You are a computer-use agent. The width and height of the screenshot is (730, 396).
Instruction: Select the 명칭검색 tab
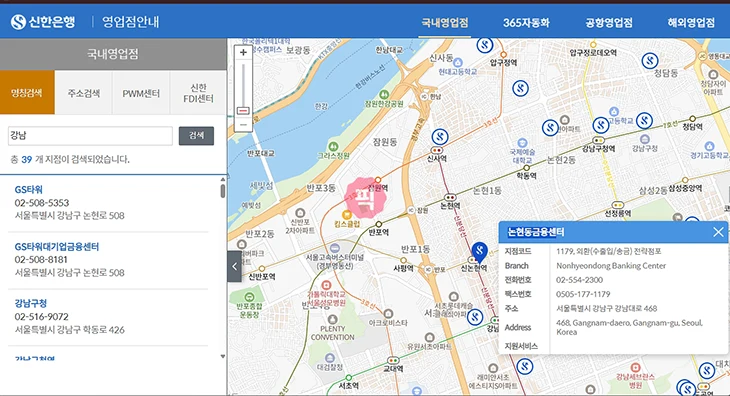(x=27, y=93)
